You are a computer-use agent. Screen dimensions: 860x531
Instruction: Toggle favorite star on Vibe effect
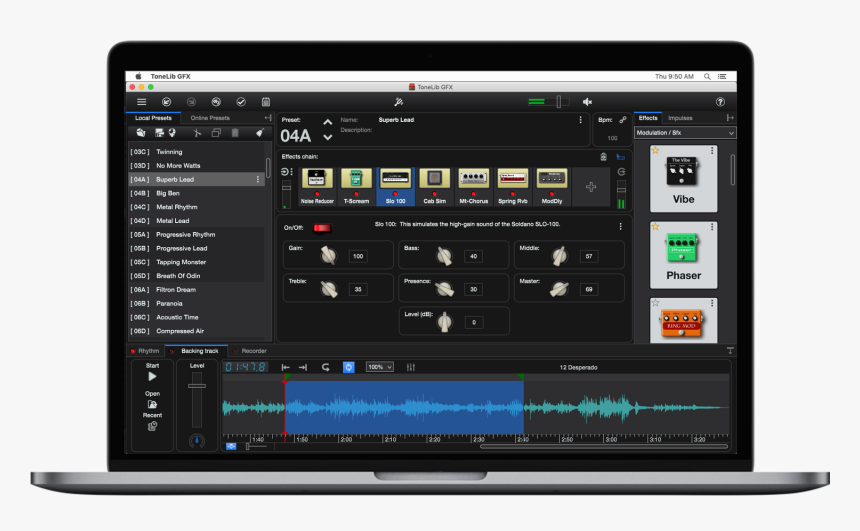(655, 150)
